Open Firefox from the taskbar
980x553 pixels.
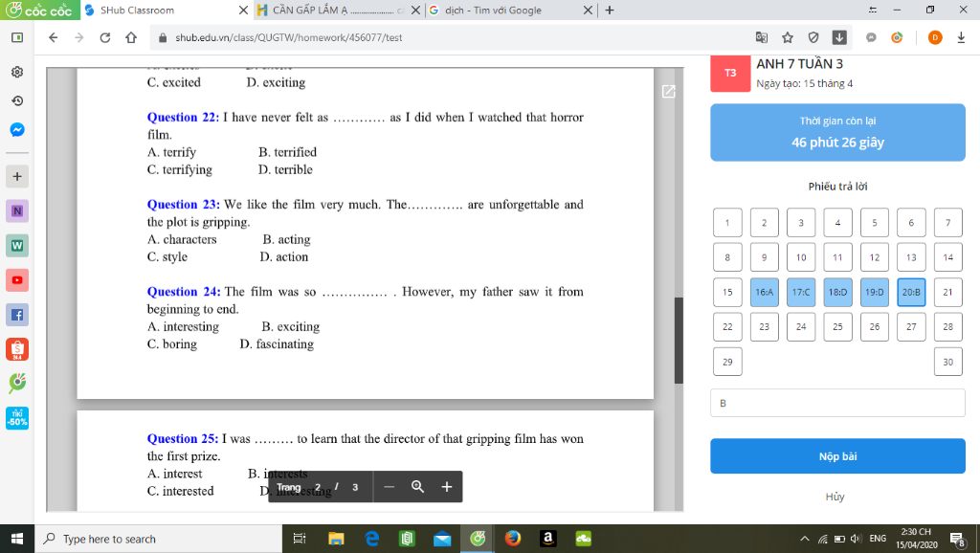[513, 539]
